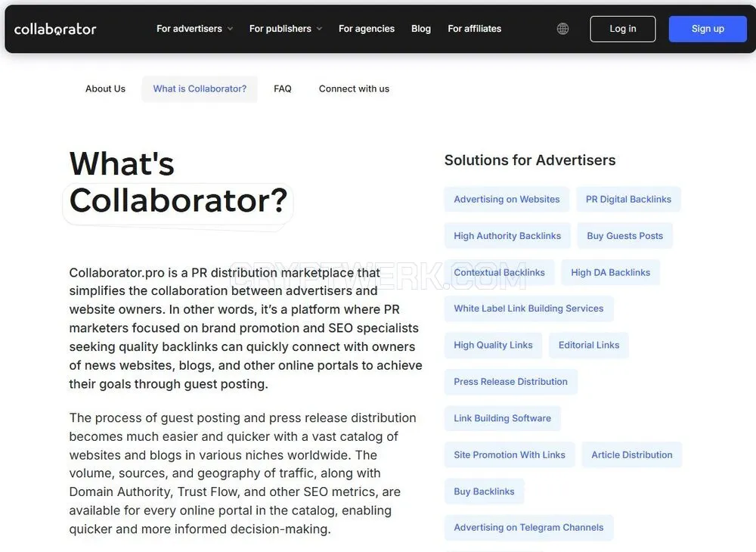Open Article Distribution tag
Screen dimensions: 756x552
pos(631,454)
